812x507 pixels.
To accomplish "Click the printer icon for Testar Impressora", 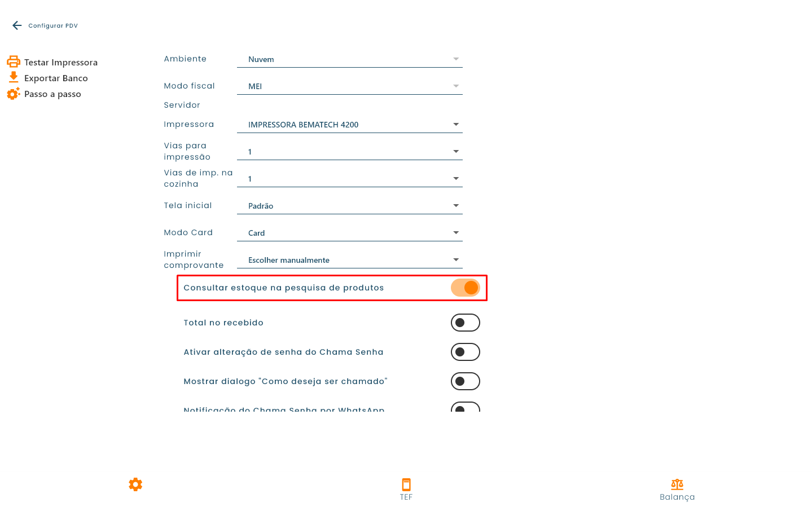I will 14,62.
